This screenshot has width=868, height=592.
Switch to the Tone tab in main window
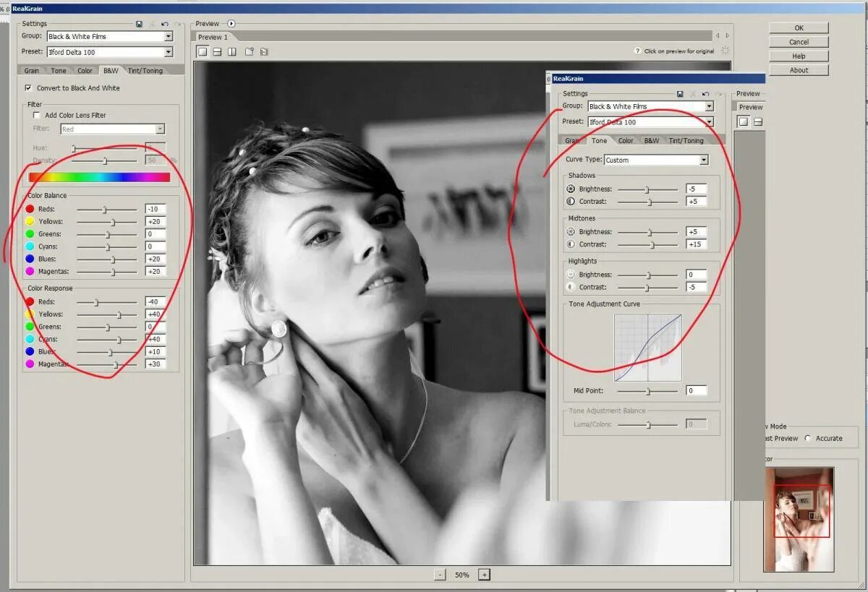pos(59,70)
